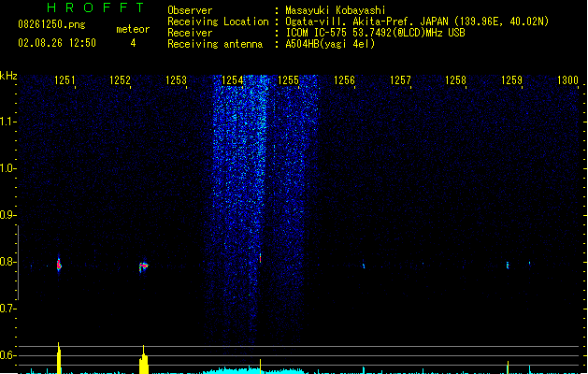588x374 pixels.
Task: Click antenna value A504HB(yagi 4el)
Action: 330,44
